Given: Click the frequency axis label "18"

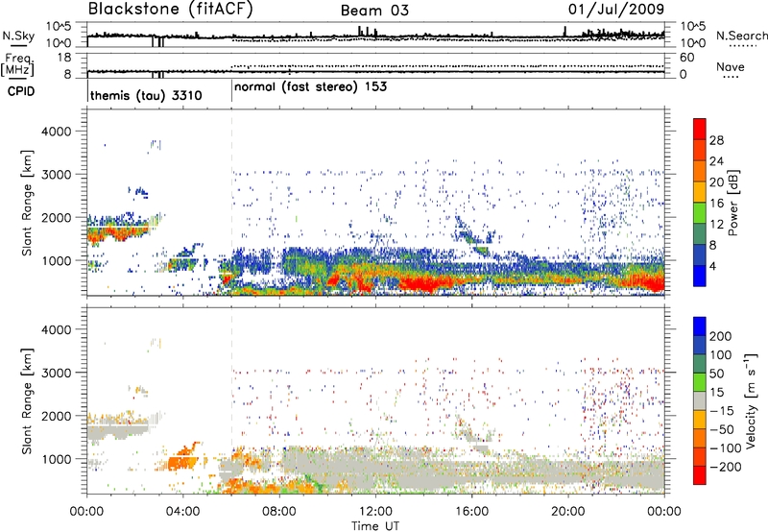Looking at the screenshot, I should point(64,58).
